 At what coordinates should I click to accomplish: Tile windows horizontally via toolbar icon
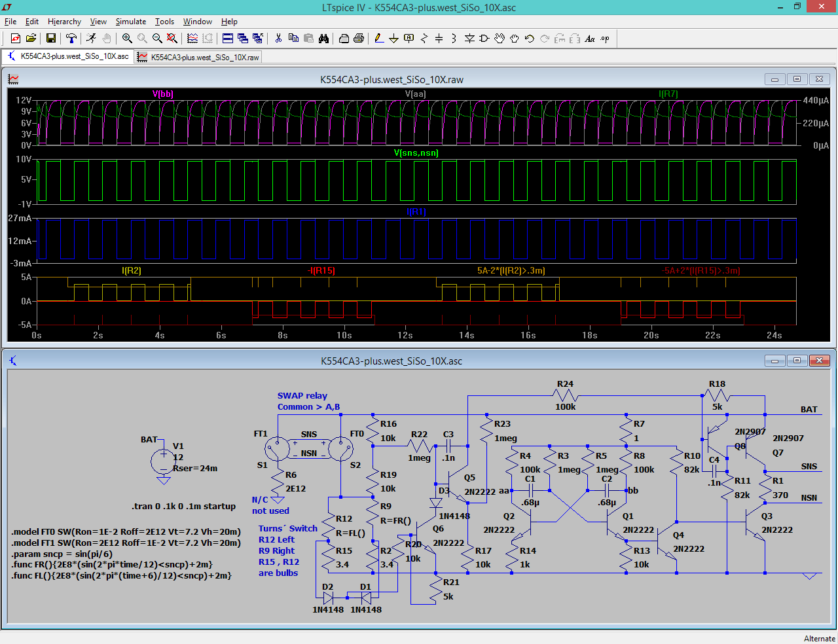(x=228, y=39)
